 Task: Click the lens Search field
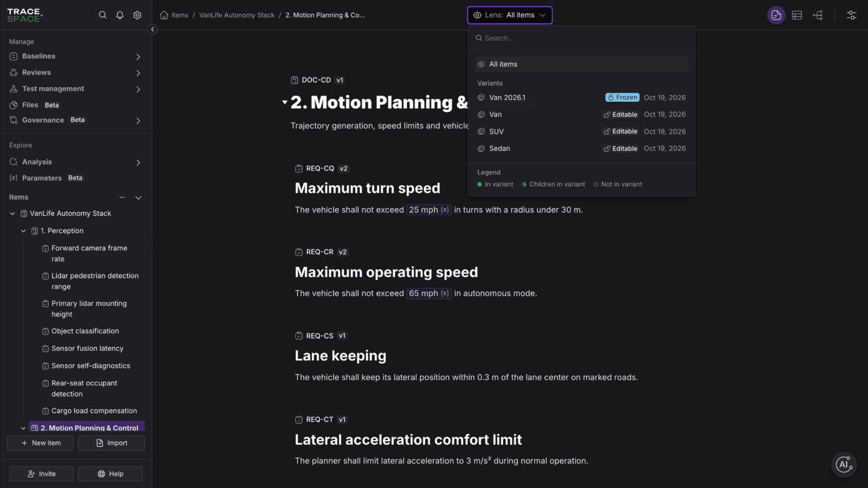581,38
